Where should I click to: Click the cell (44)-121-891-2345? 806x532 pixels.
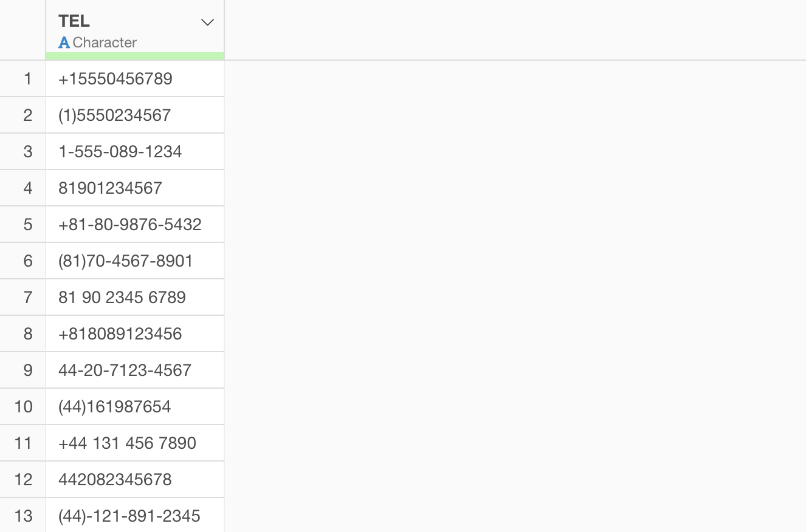pyautogui.click(x=129, y=516)
